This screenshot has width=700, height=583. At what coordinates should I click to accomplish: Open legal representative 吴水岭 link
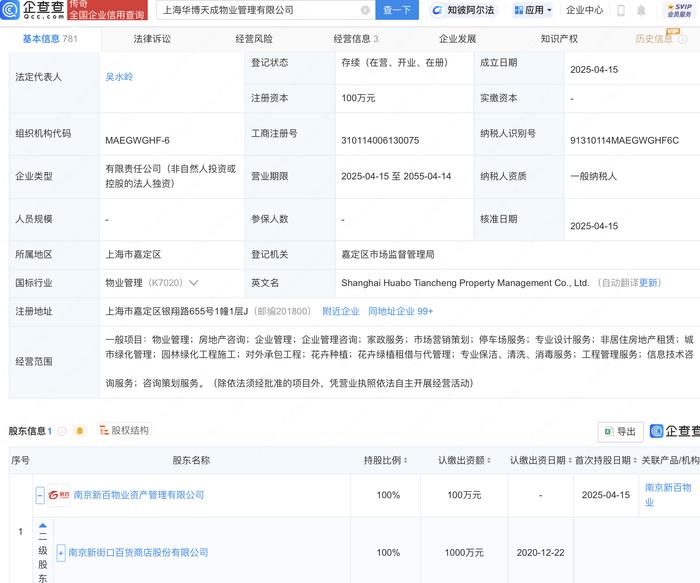119,77
